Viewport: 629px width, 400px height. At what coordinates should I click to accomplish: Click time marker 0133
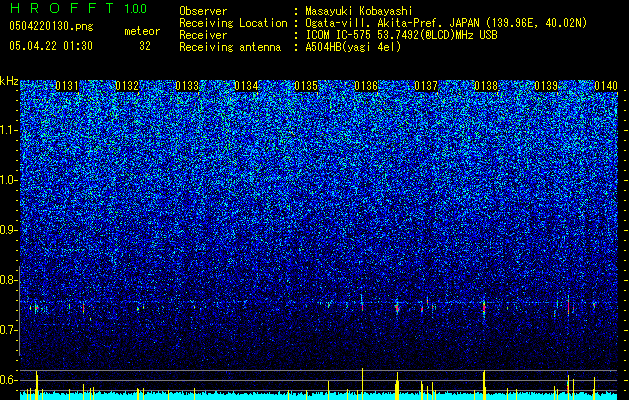tap(187, 86)
